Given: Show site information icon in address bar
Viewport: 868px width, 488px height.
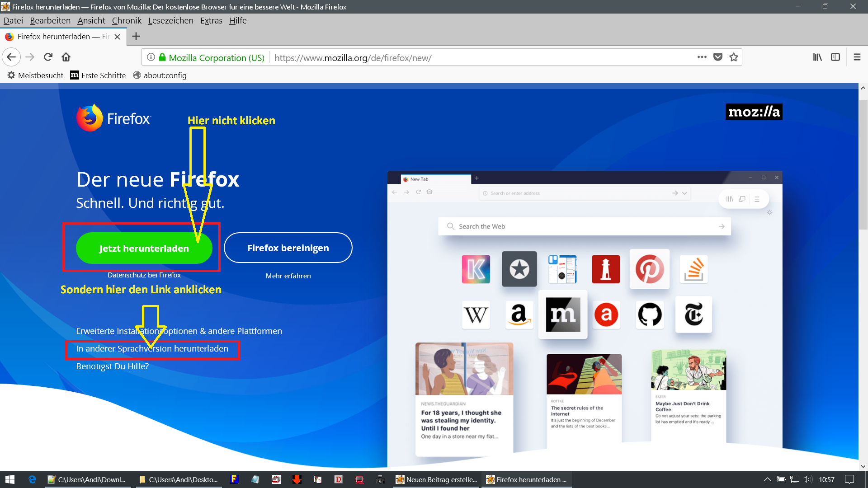Looking at the screenshot, I should [x=151, y=57].
